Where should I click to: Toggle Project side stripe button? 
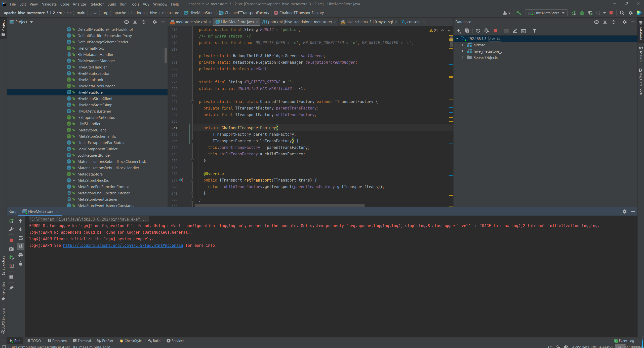tap(3, 28)
